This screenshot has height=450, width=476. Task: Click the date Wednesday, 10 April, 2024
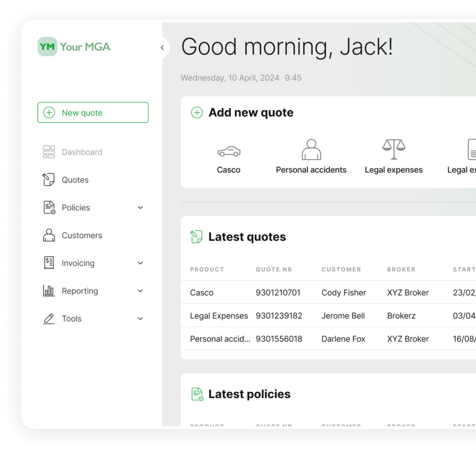point(230,78)
